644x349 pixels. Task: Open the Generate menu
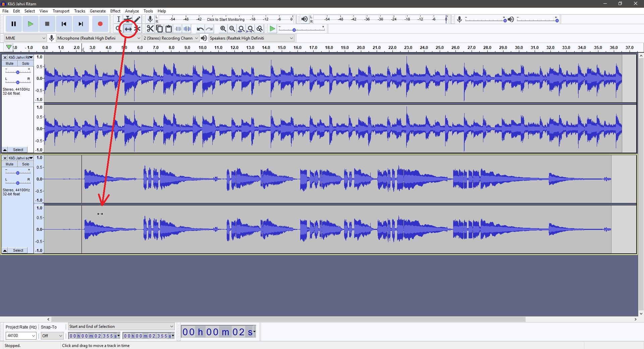coord(98,11)
